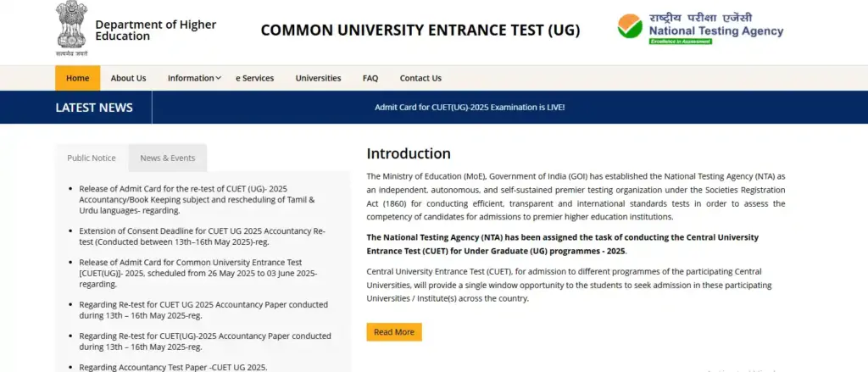Click Common University Entrance Test (UG) title

[x=420, y=30]
